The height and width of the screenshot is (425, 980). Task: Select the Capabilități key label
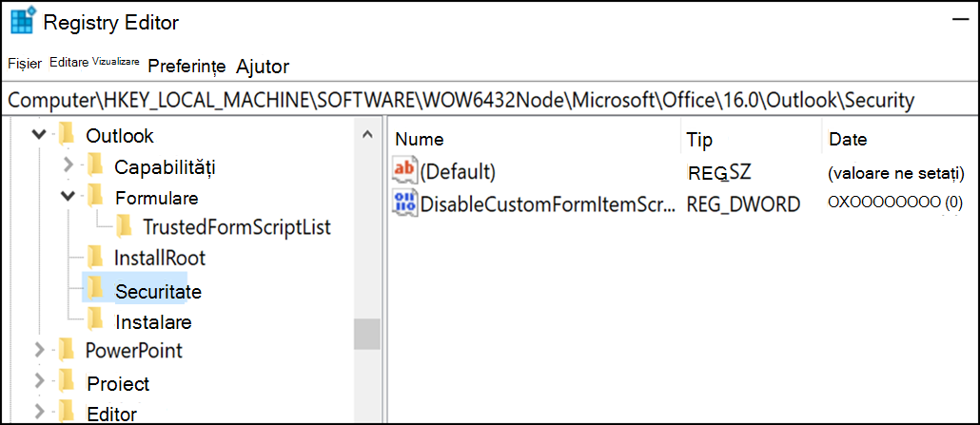coord(166,167)
